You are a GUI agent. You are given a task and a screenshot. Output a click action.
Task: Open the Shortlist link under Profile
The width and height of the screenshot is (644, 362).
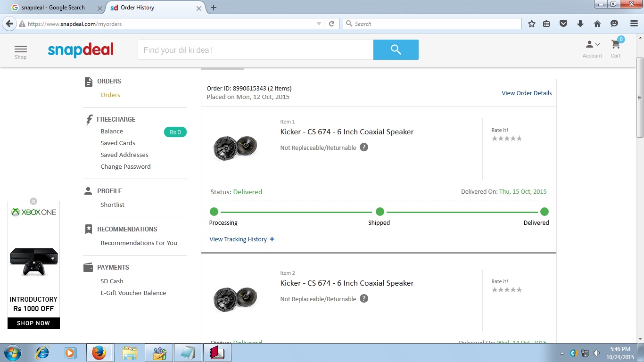(112, 205)
